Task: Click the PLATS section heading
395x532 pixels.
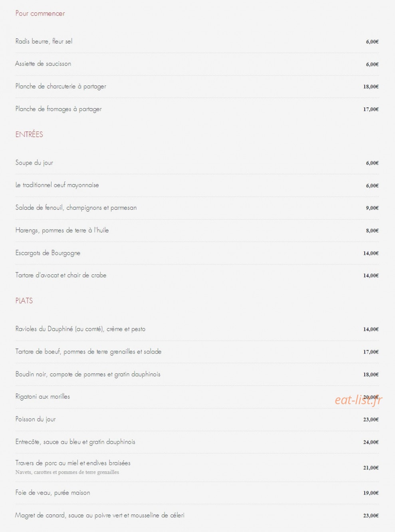Action: (x=24, y=301)
